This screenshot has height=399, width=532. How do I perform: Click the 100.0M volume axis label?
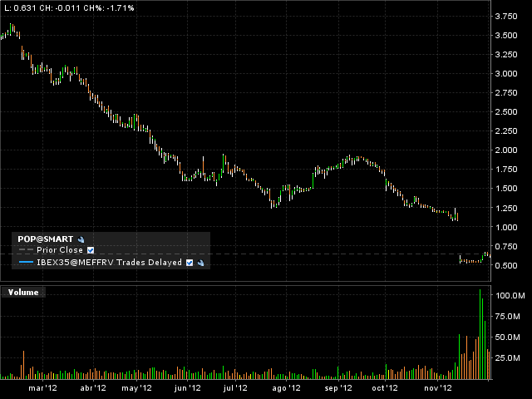pos(509,296)
